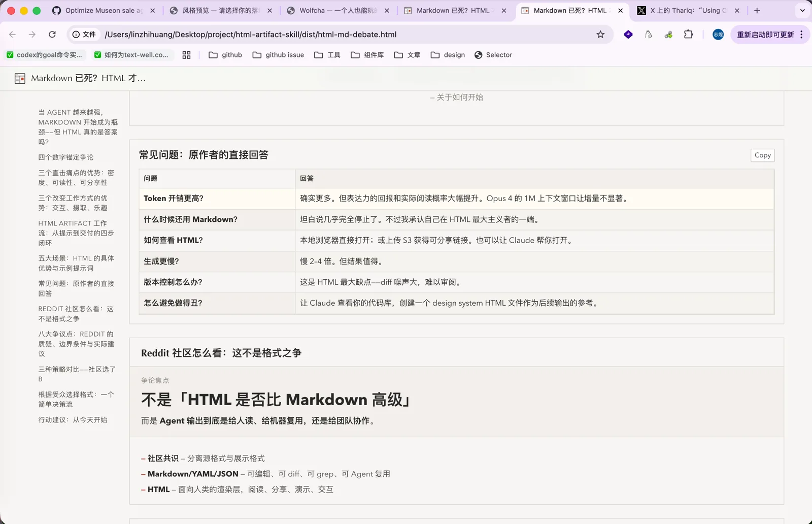Click the Token 开销更高? table cell
Screen dimensions: 812x524
pyautogui.click(x=217, y=199)
